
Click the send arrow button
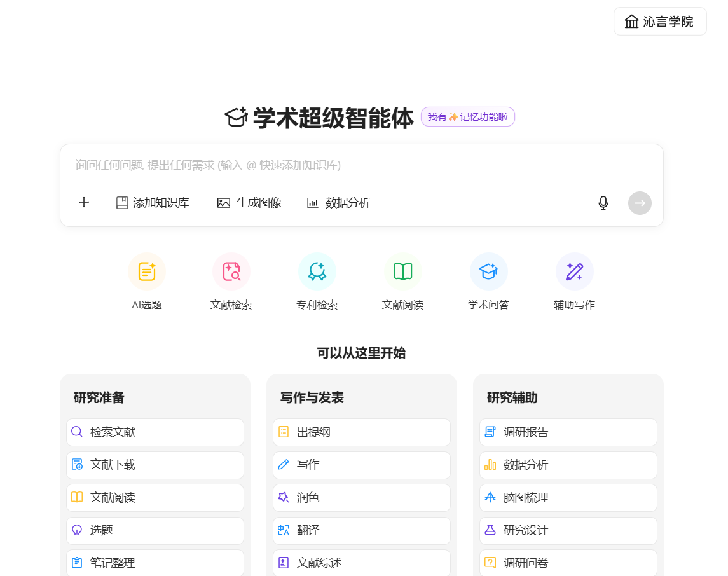tap(640, 203)
